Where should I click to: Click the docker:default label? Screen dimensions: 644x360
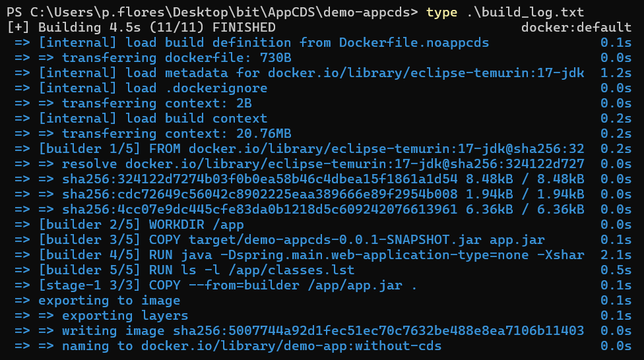click(x=576, y=28)
